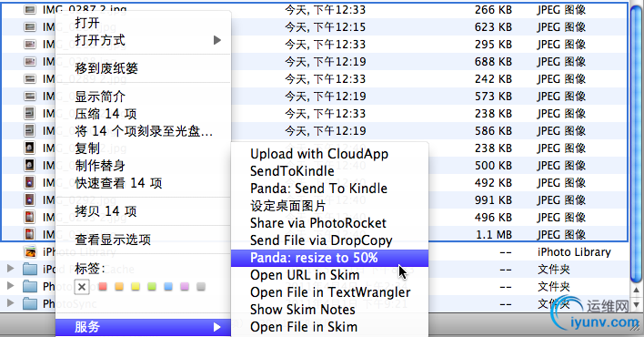Apply the blue label color
The width and height of the screenshot is (644, 337).
(168, 286)
